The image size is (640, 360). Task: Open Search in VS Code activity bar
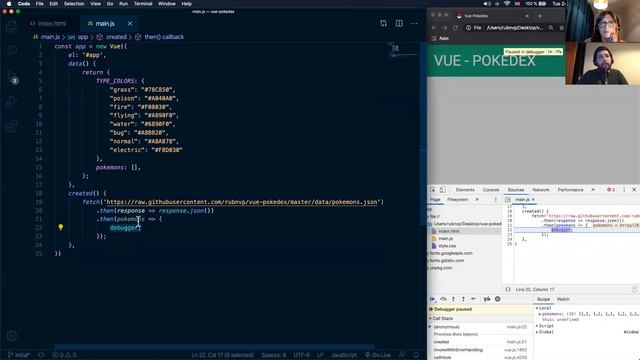(11, 51)
